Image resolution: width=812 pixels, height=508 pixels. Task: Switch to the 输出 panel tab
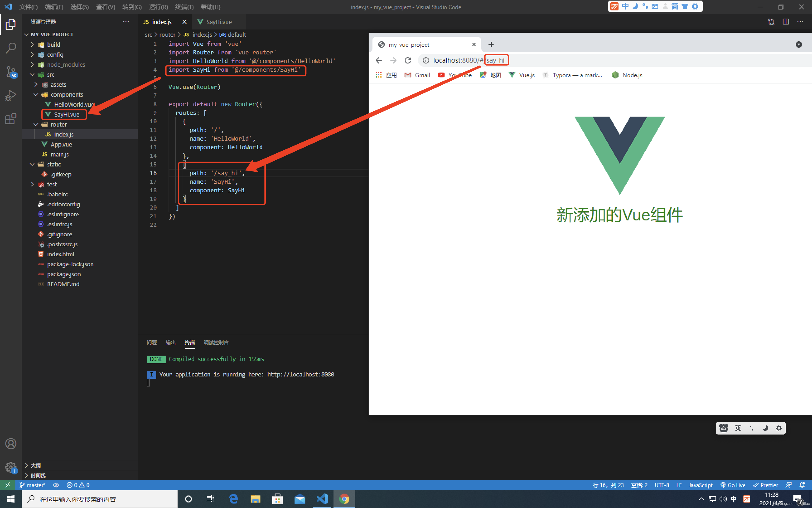click(x=170, y=342)
